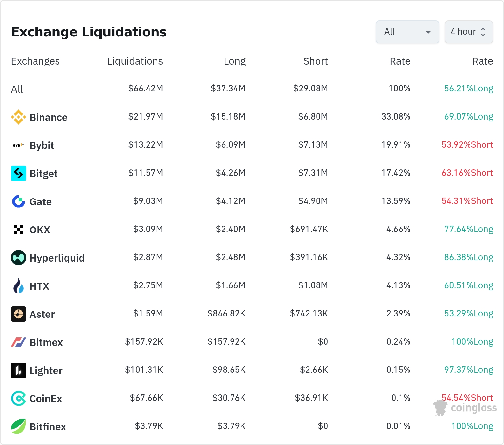Click the CoinEx logo icon
The width and height of the screenshot is (504, 445).
pos(19,398)
